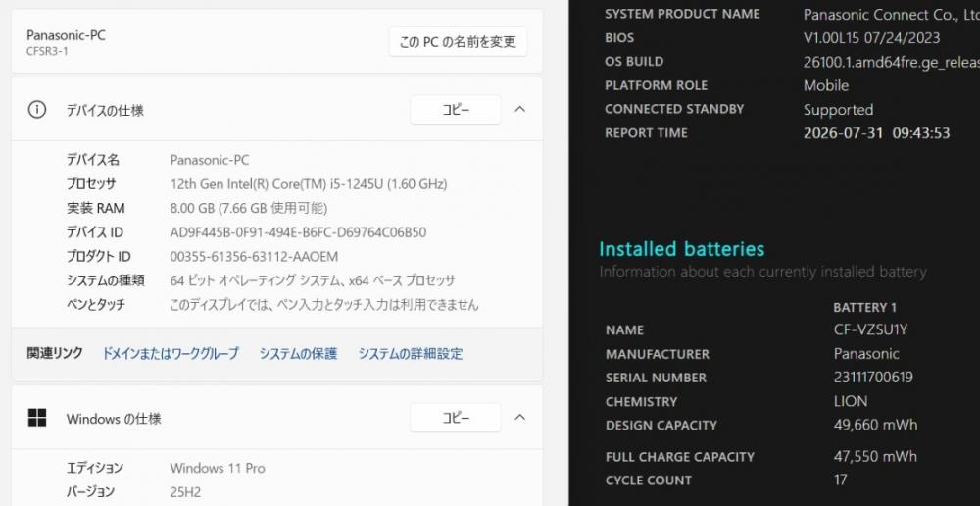The width and height of the screenshot is (980, 506).
Task: Select the SERIAL NUMBER label
Action: 656,378
